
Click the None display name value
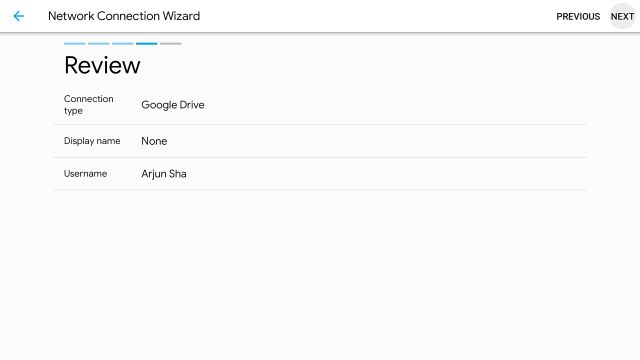tap(154, 141)
